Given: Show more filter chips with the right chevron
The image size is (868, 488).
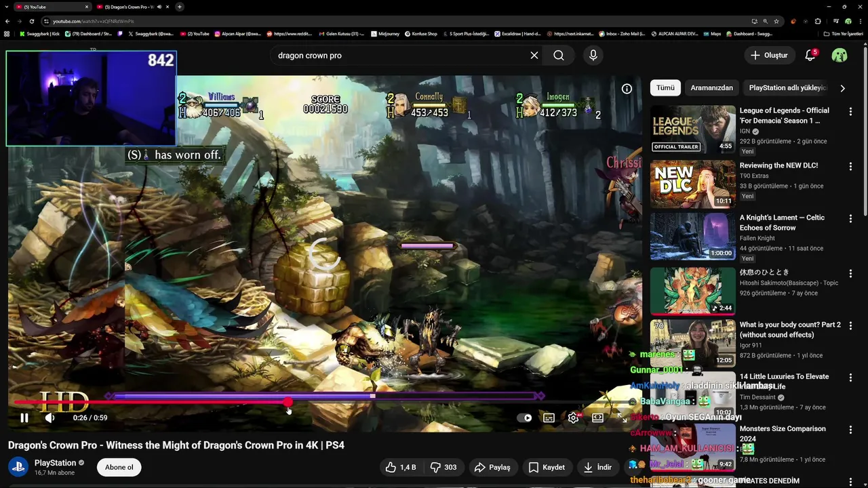Looking at the screenshot, I should point(842,88).
